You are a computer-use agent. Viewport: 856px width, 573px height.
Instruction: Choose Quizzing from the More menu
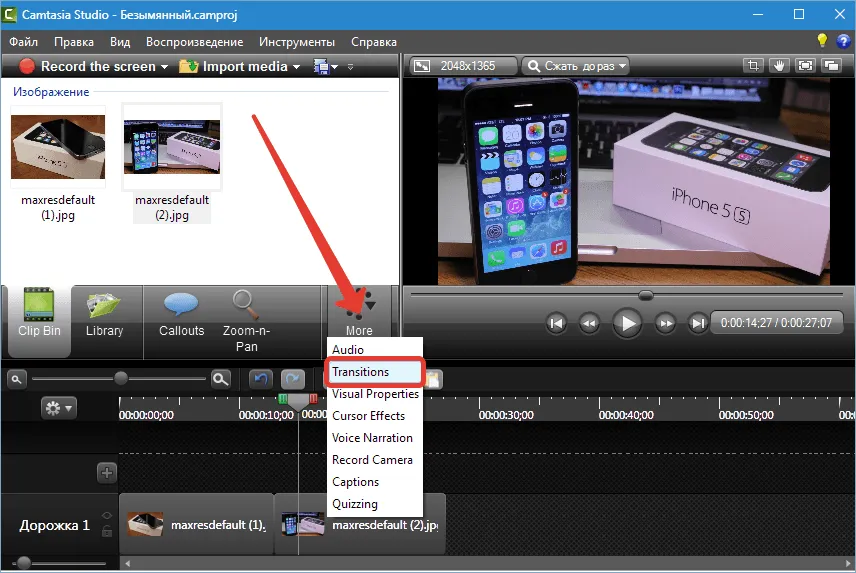[x=374, y=504]
